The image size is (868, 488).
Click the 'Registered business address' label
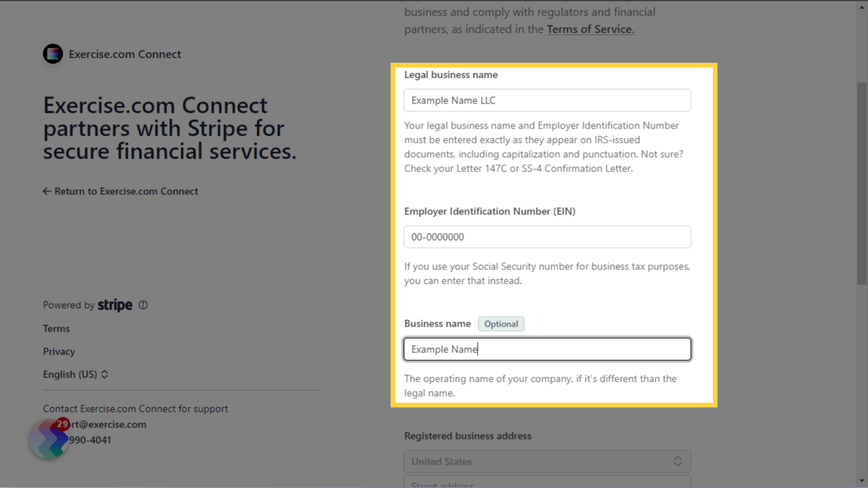(x=468, y=436)
